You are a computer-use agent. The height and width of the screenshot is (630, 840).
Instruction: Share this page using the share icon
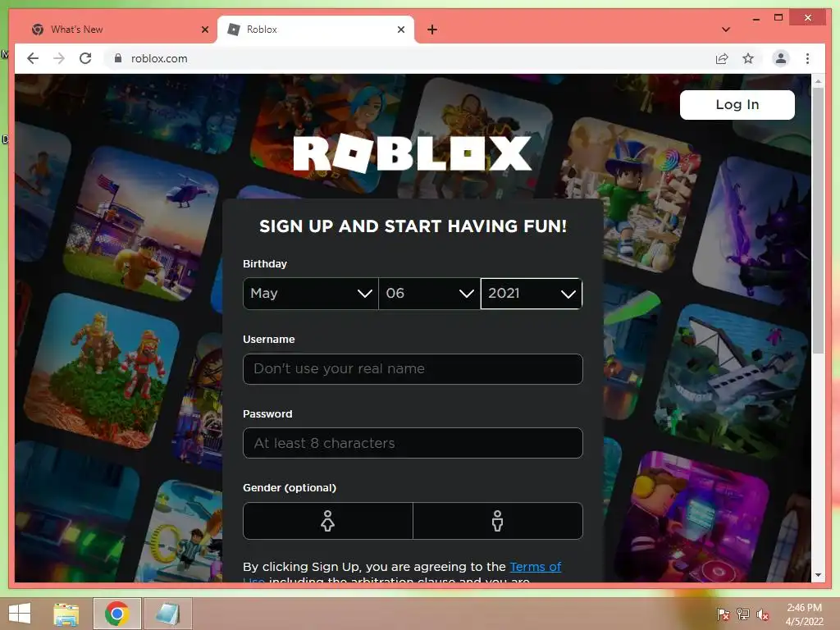[x=722, y=58]
